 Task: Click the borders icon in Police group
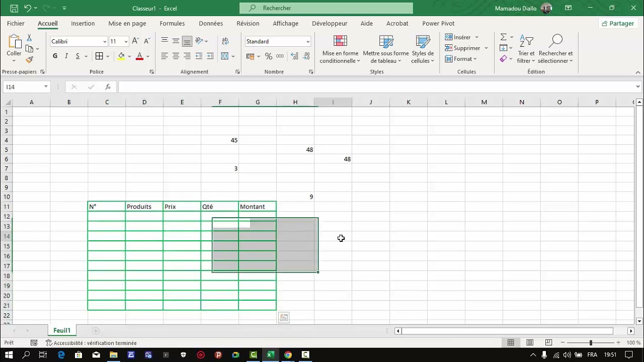click(x=99, y=56)
